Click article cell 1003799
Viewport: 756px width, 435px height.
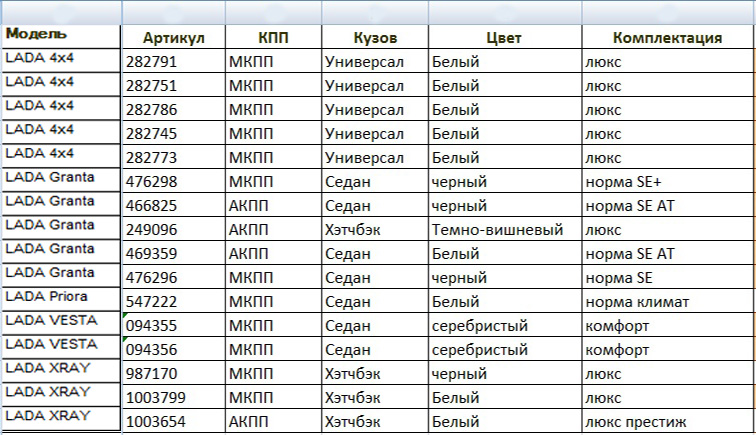coord(174,397)
